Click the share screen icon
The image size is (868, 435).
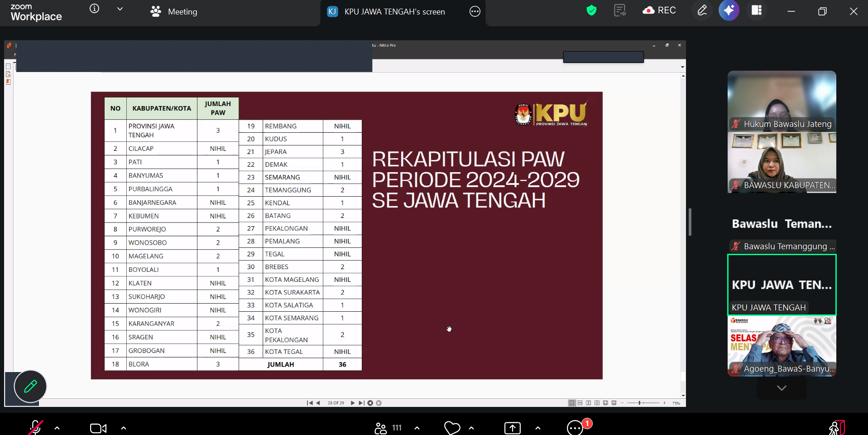[513, 428]
